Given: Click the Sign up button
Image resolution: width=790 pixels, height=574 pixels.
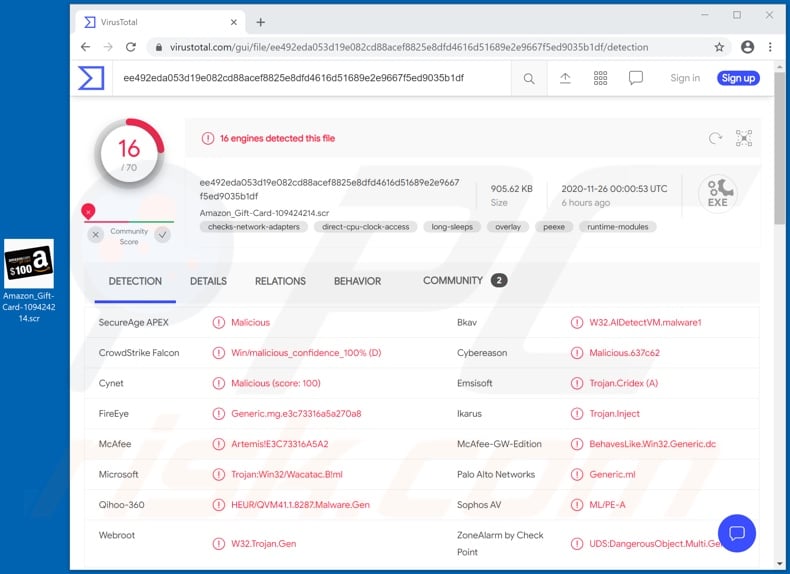Looking at the screenshot, I should click(x=738, y=78).
